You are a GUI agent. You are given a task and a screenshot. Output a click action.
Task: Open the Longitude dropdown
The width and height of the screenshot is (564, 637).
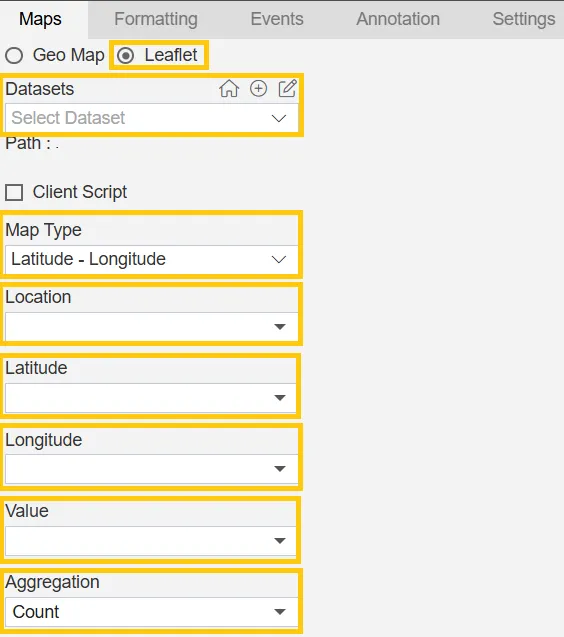pyautogui.click(x=151, y=469)
